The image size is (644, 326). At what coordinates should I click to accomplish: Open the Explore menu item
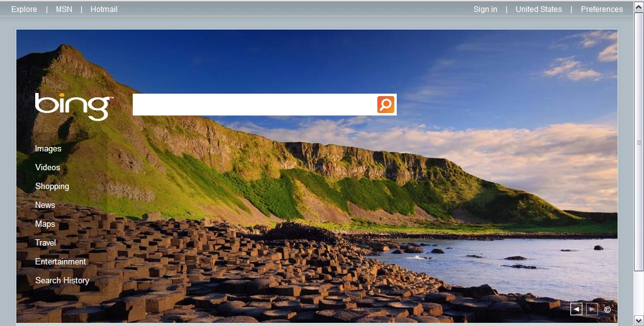(24, 9)
